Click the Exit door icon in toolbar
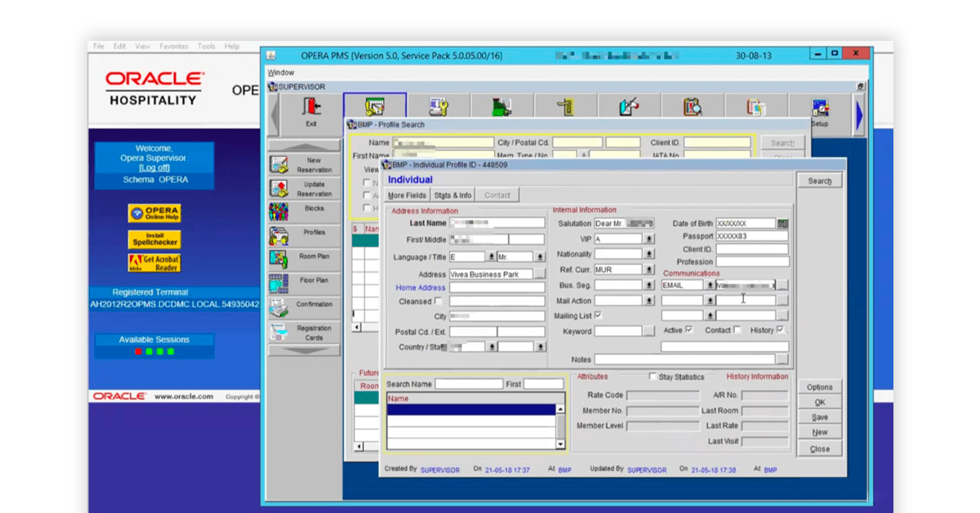The image size is (980, 513). [312, 107]
